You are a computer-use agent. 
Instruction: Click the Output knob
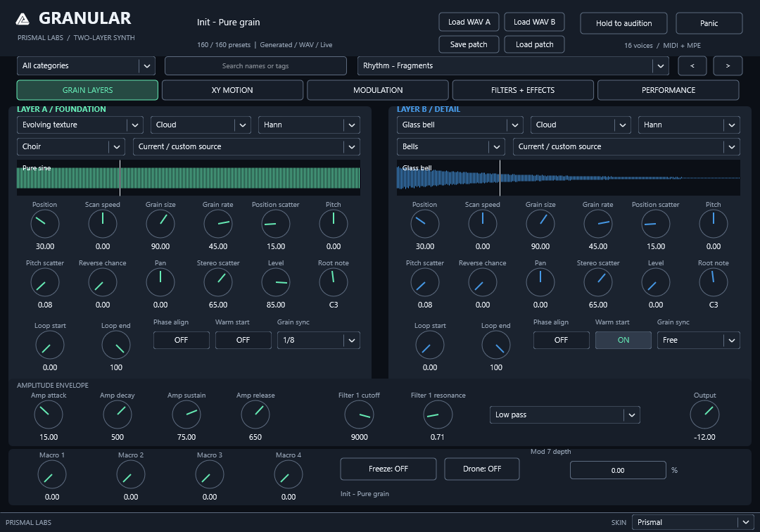pos(704,414)
